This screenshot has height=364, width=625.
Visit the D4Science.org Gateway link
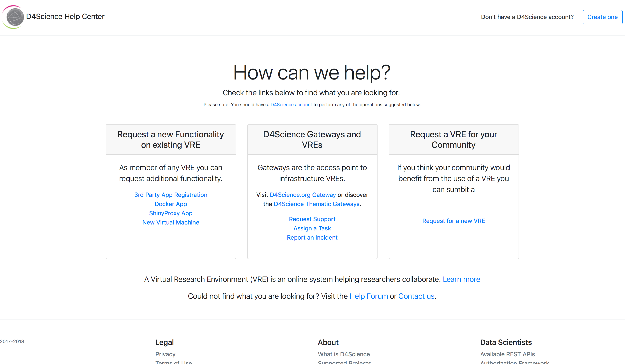pos(303,195)
